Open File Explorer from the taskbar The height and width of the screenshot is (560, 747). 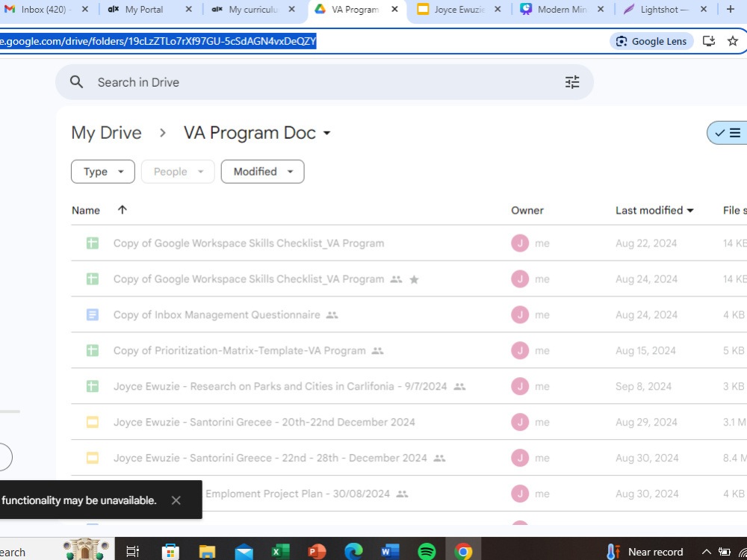(x=207, y=552)
